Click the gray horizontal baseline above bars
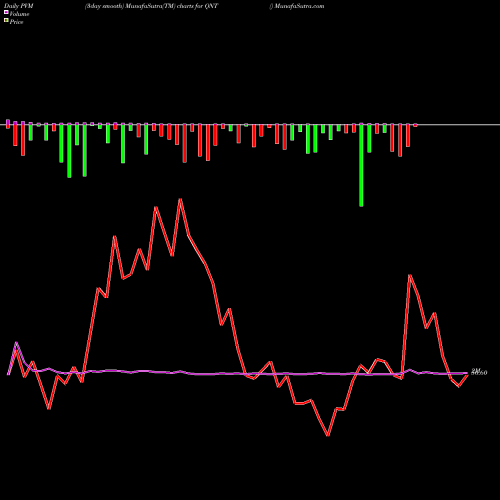Screen dimensions: 500x500 pos(250,125)
